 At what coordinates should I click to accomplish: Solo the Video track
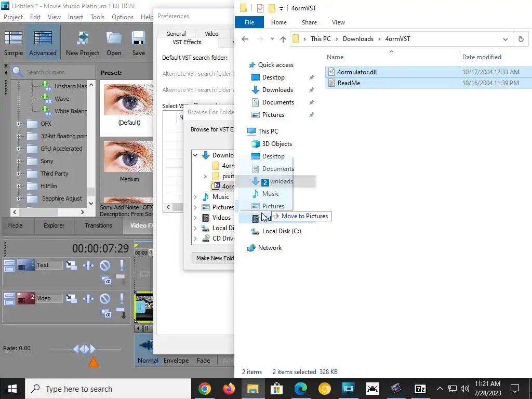[122, 298]
